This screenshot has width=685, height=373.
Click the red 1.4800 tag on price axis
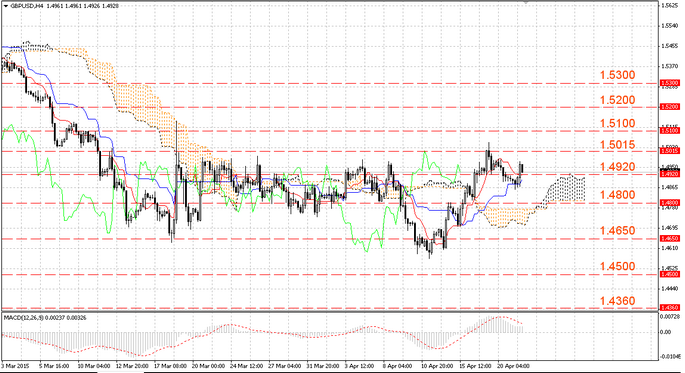point(670,203)
